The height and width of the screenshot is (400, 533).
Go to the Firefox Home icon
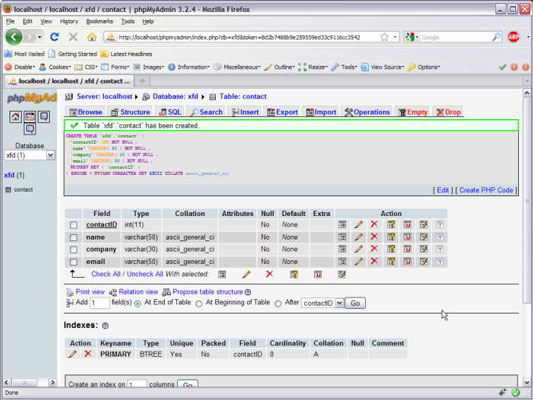pos(91,37)
